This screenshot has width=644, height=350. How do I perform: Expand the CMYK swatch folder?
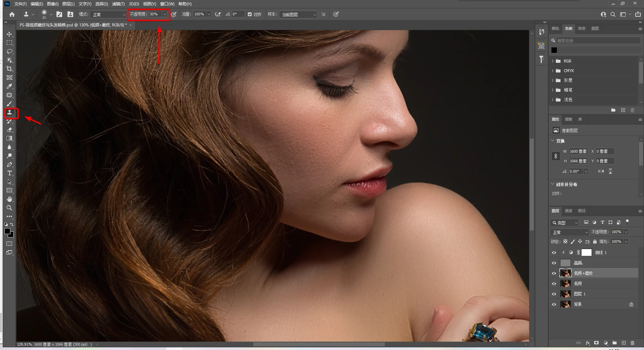pyautogui.click(x=553, y=70)
